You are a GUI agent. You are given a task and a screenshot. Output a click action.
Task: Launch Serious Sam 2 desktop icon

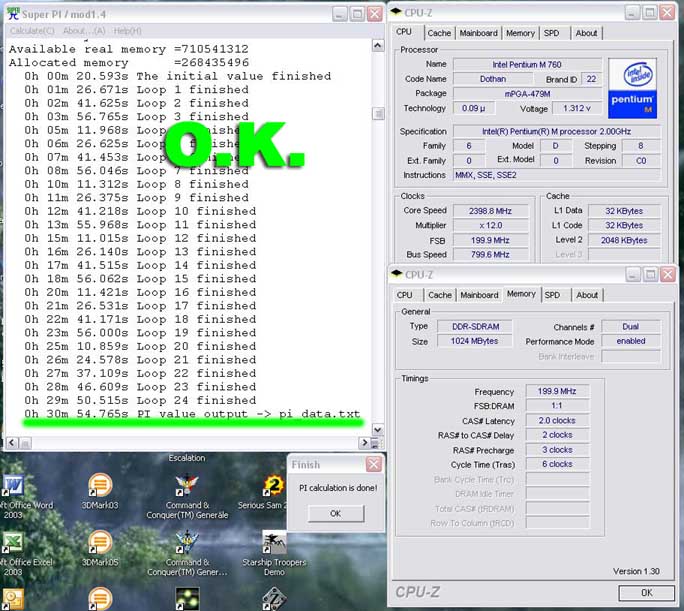(x=274, y=485)
